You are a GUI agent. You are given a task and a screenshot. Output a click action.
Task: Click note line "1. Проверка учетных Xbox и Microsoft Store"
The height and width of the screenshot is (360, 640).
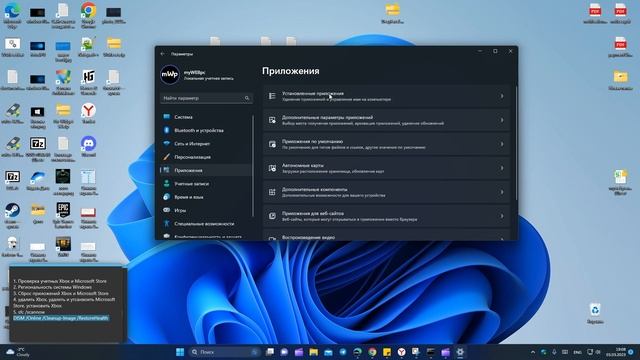point(60,281)
